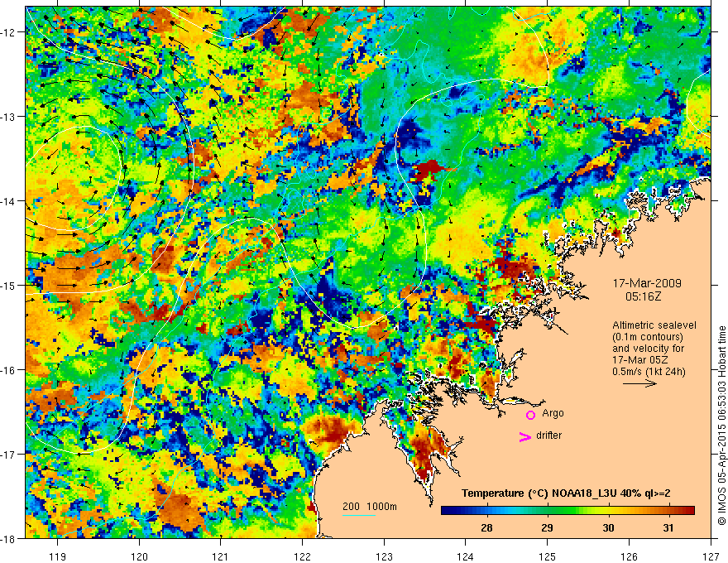Click the magenta Argo circle legend marker

pyautogui.click(x=530, y=415)
